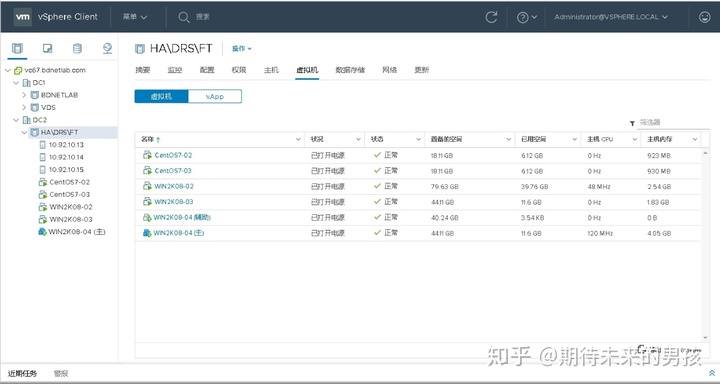720x385 pixels.
Task: Open the WIN2K08-03 VM link in table
Action: point(174,202)
